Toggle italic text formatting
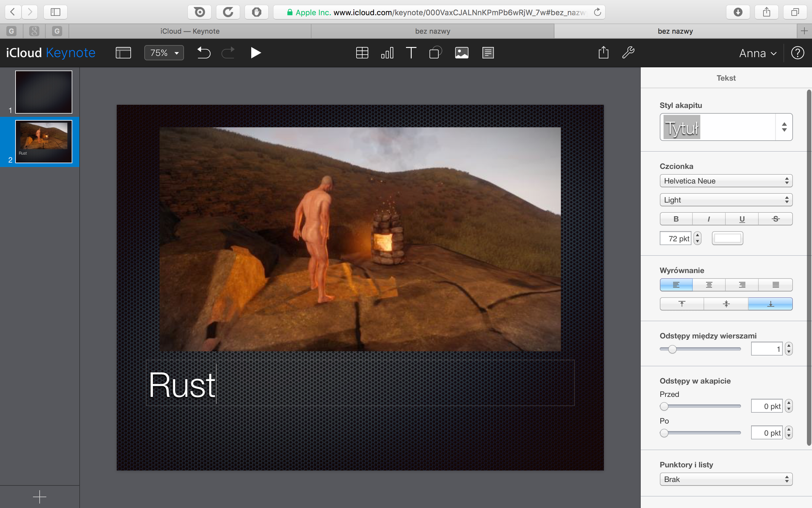812x508 pixels. [709, 219]
